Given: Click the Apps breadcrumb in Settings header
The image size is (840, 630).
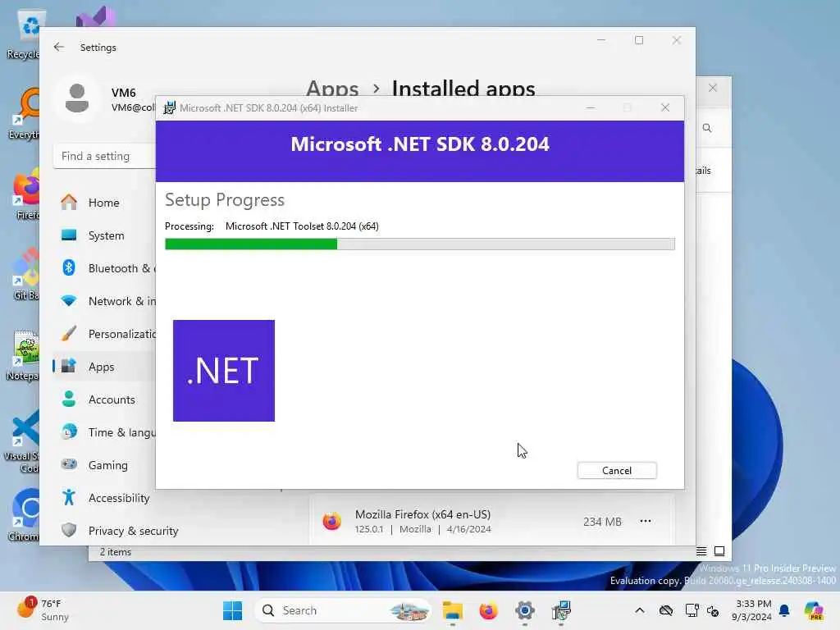Looking at the screenshot, I should point(332,89).
